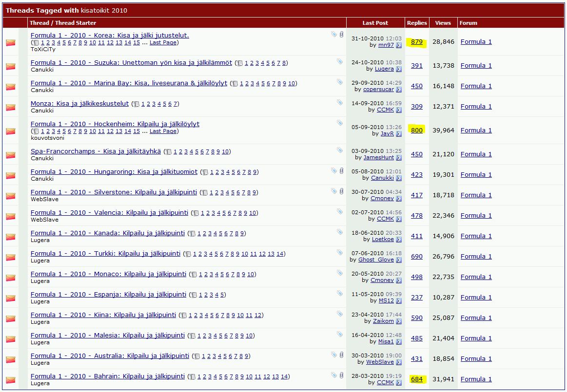Click go-to-last-post arrow next to Lugera in Suzuka row
This screenshot has width=567, height=392.
click(x=399, y=69)
